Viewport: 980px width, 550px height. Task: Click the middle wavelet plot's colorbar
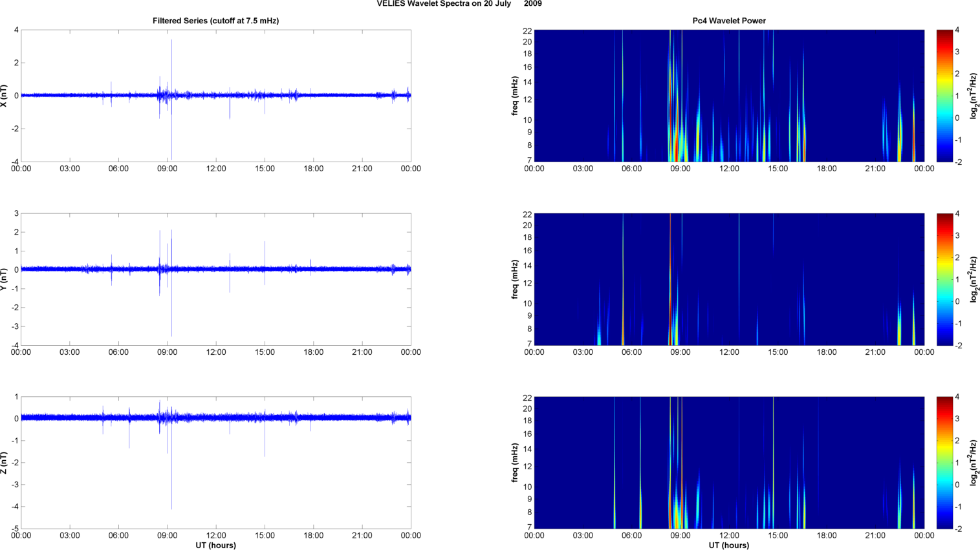coord(944,279)
